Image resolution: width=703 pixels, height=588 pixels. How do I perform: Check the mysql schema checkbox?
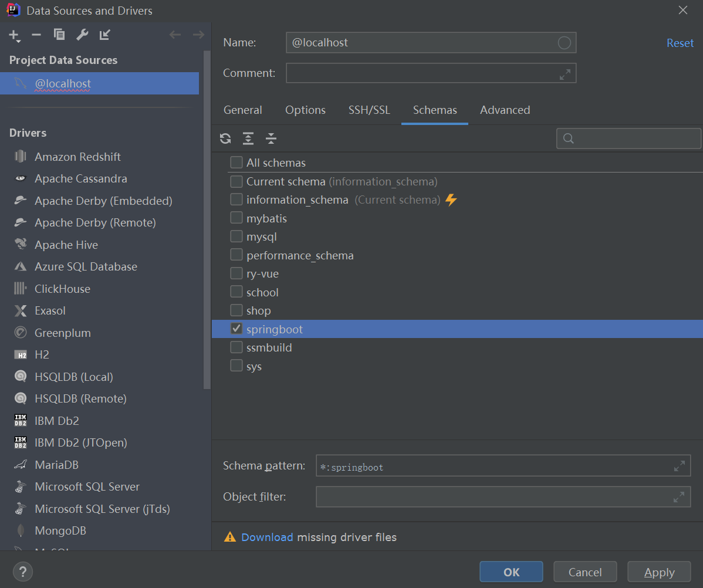[x=236, y=236]
